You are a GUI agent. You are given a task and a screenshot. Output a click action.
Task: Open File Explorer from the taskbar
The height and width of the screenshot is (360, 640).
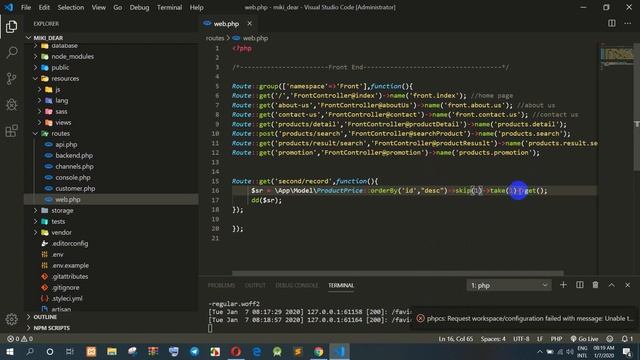point(111,351)
